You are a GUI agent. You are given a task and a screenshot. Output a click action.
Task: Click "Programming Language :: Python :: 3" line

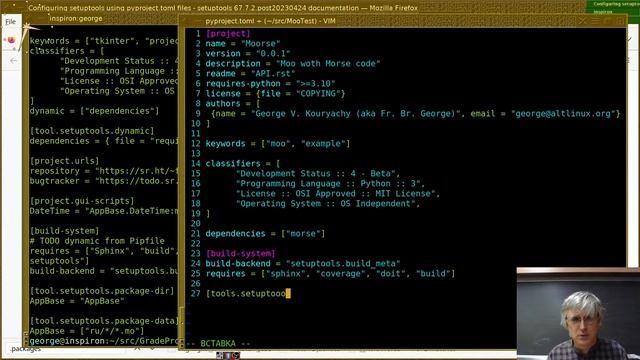pyautogui.click(x=328, y=183)
